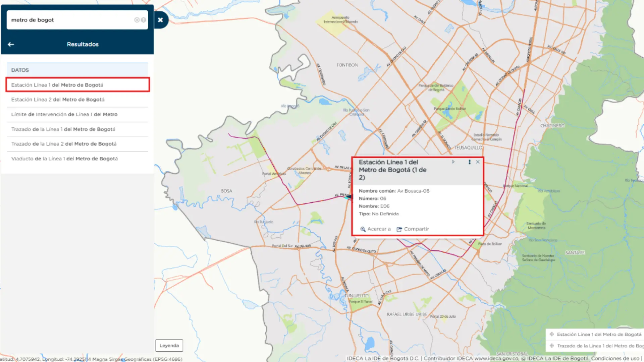Click the 'Tipo: No Definida' popup field
Screen dimensions: 644x362
coord(379,214)
